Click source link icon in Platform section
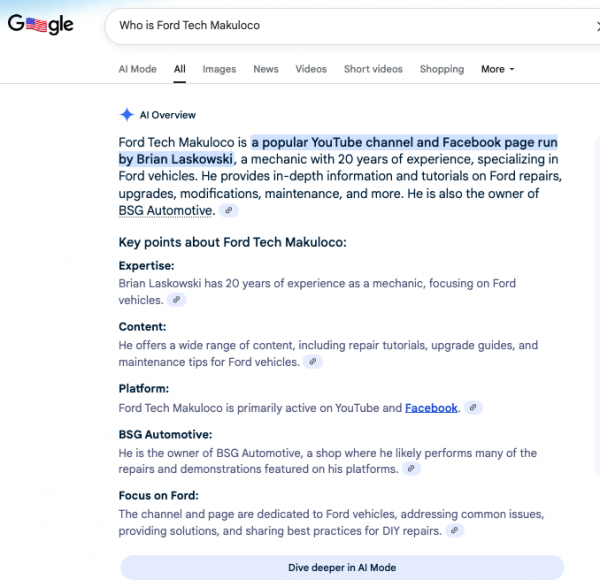 pyautogui.click(x=473, y=408)
